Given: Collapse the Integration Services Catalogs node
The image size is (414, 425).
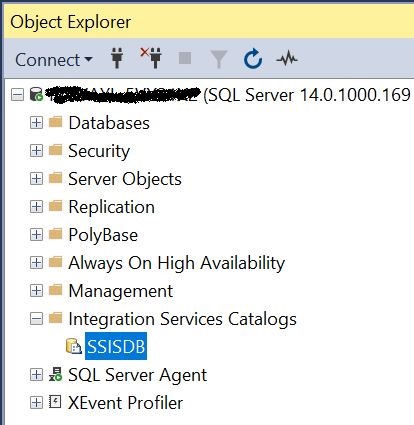Looking at the screenshot, I should [36, 319].
